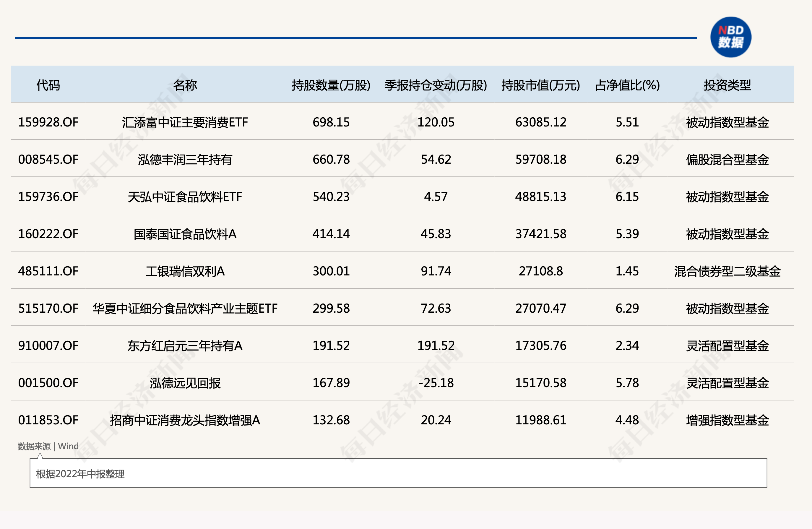Viewport: 812px width, 529px height.
Task: Click the -25.18 change value
Action: (x=436, y=383)
